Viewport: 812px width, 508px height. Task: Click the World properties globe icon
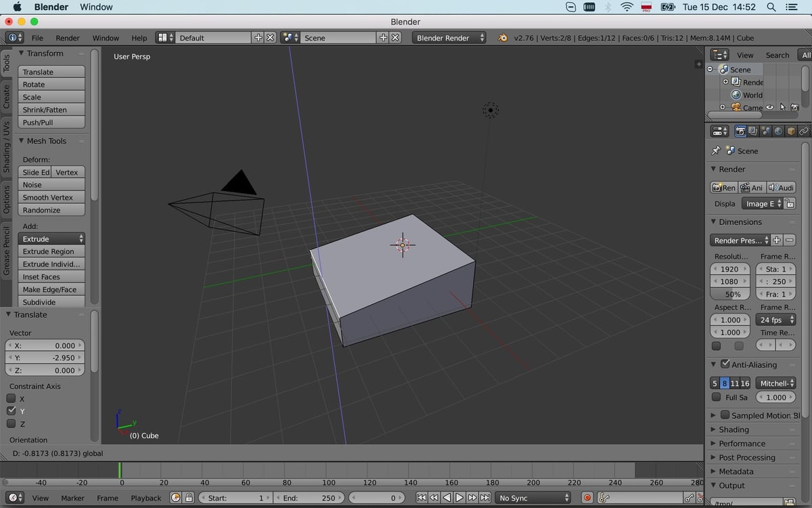[x=777, y=131]
